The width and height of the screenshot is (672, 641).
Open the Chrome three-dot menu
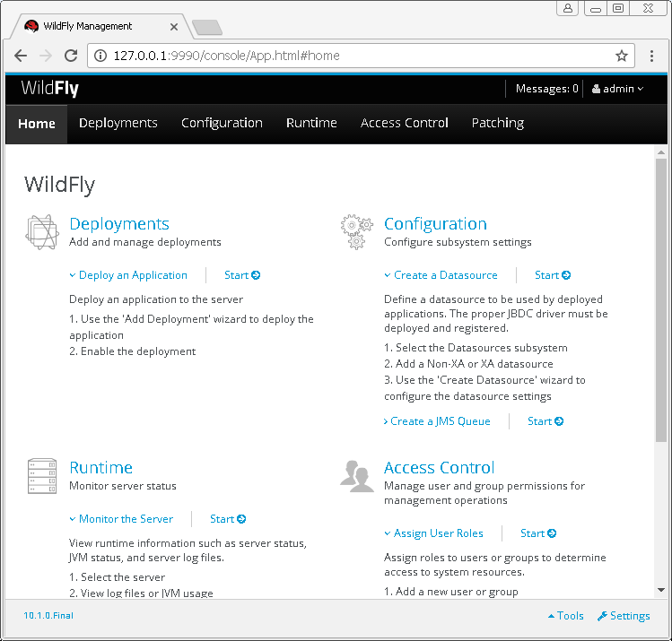click(651, 56)
